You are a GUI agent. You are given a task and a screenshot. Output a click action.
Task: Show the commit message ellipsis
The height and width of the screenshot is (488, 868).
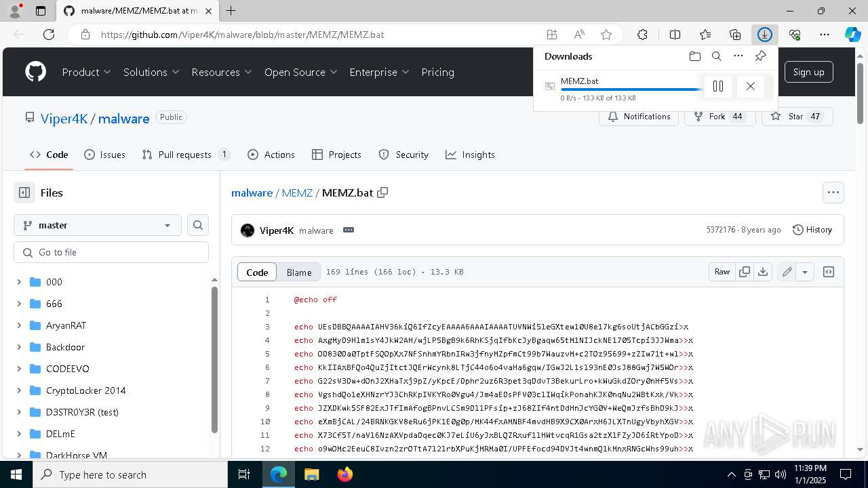pos(349,230)
